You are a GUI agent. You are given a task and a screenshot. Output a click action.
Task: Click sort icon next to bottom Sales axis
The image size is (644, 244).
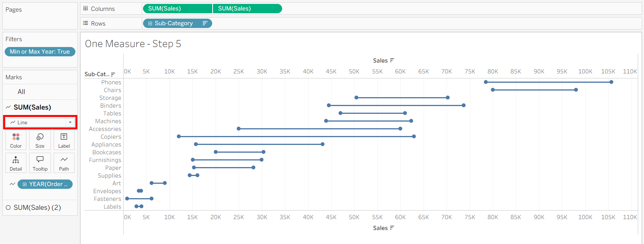[x=392, y=228]
